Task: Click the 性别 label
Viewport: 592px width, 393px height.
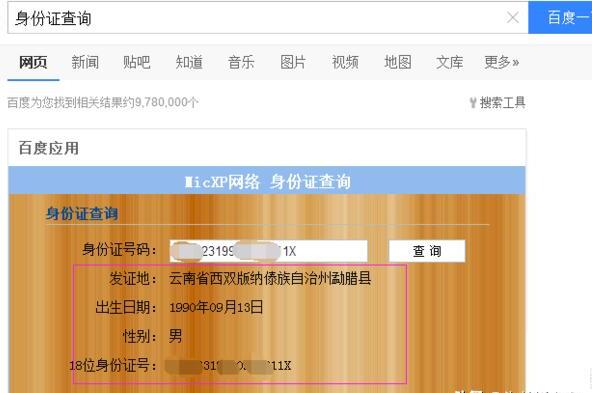Action: (x=140, y=336)
